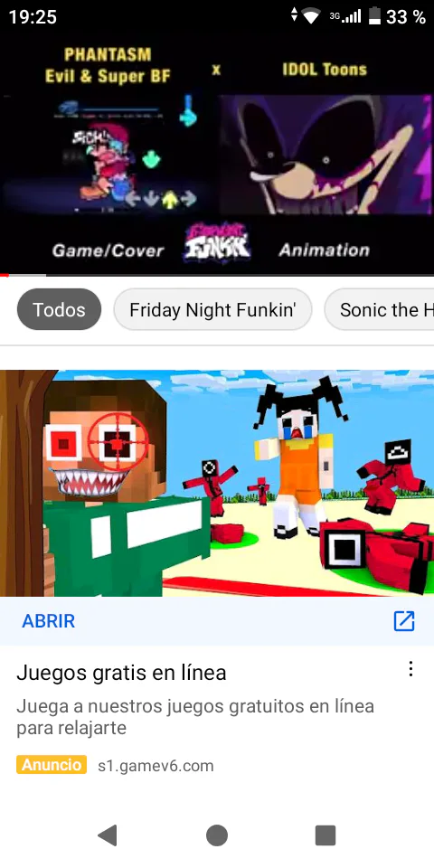The image size is (434, 868).
Task: Tap the Android back navigation button
Action: point(108,835)
